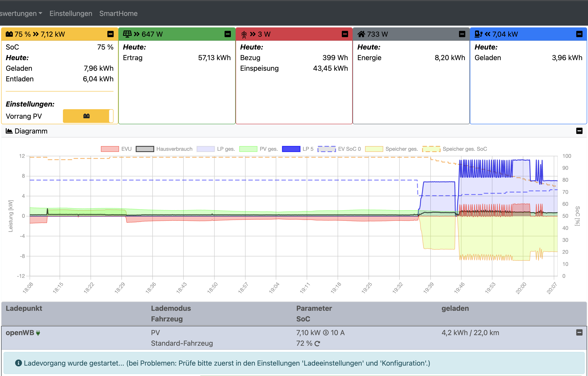Click the charging station icon in blue header
The width and height of the screenshot is (588, 376).
[x=478, y=34]
